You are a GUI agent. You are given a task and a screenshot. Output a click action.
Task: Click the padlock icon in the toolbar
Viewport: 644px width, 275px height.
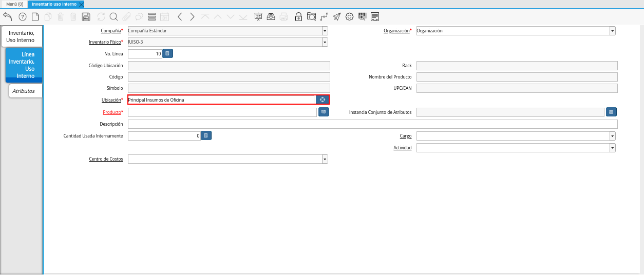(298, 16)
